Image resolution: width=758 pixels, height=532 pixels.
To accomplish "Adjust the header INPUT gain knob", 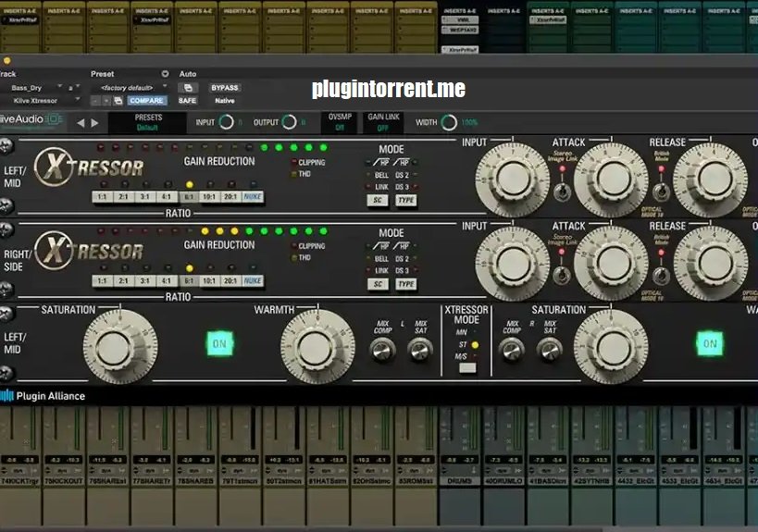I will [226, 122].
